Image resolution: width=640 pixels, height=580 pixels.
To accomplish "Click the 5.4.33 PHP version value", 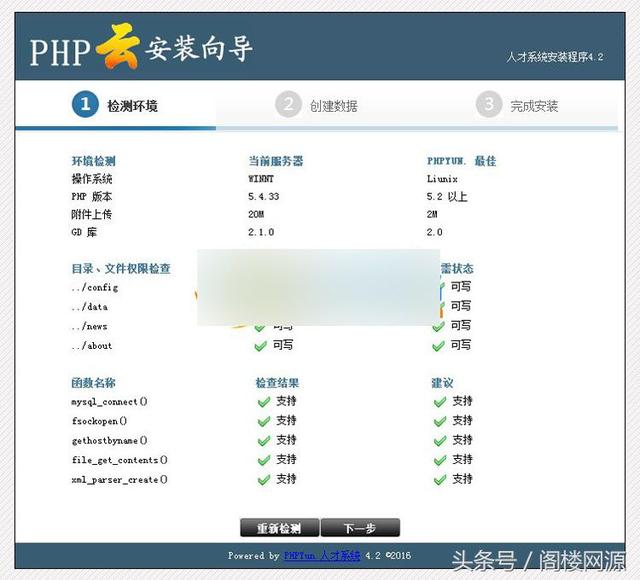I will tap(264, 196).
